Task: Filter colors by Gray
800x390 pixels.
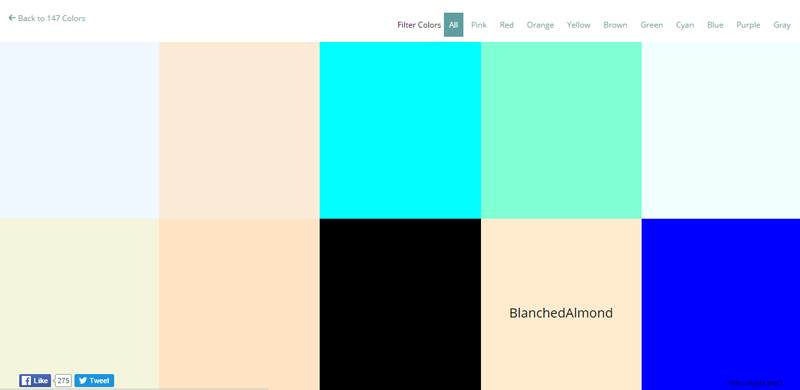Action: pyautogui.click(x=782, y=25)
